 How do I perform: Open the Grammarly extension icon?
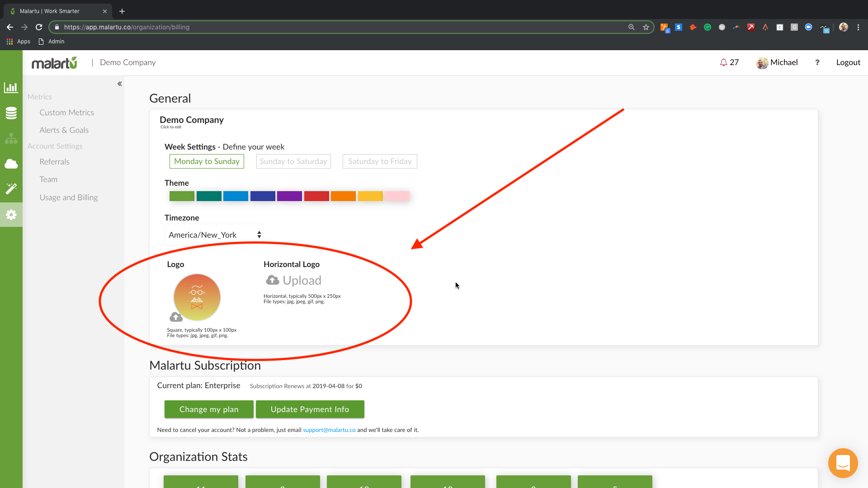click(x=708, y=27)
